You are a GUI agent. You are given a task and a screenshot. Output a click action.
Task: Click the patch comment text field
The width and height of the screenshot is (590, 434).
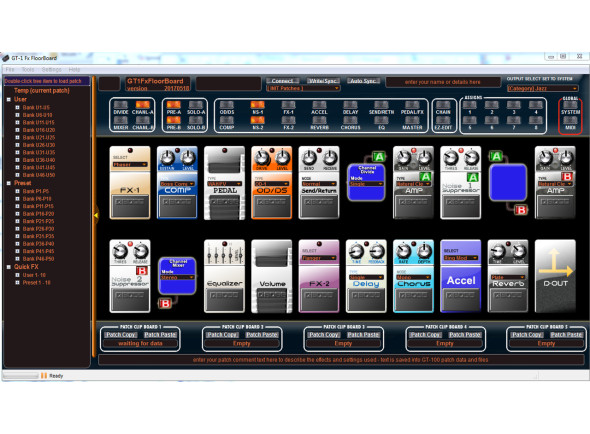[341, 360]
